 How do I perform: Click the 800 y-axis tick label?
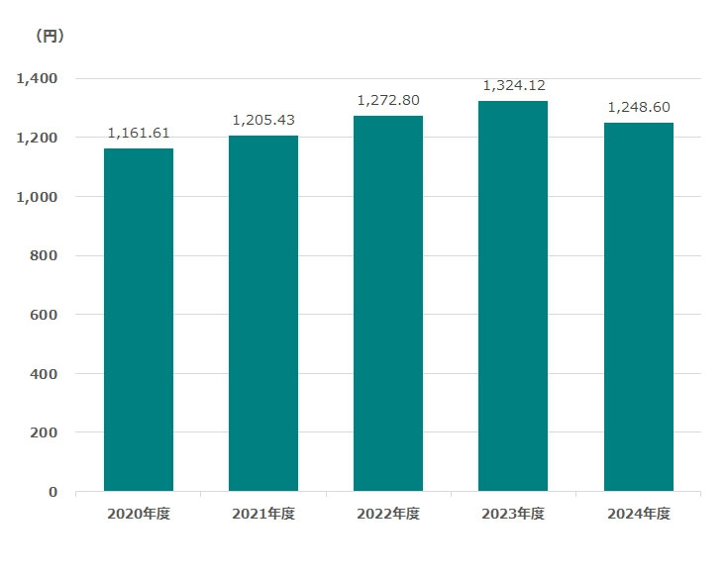tap(44, 255)
